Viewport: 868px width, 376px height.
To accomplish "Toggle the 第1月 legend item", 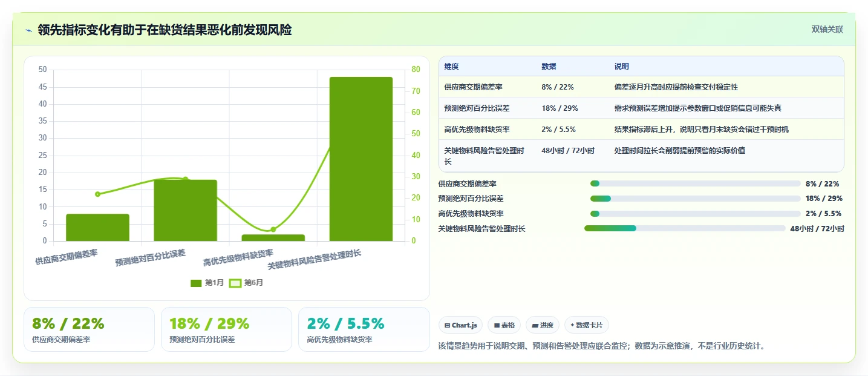I will point(207,283).
